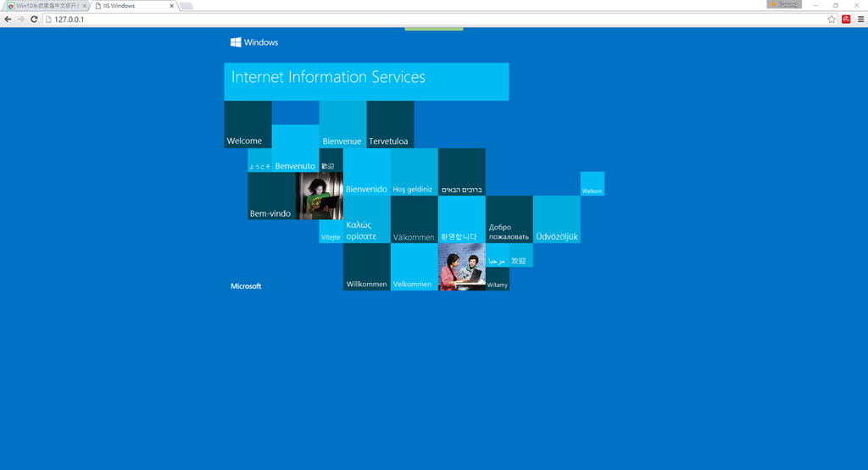Go back using the browser back arrow
This screenshot has width=868, height=470.
[8, 19]
